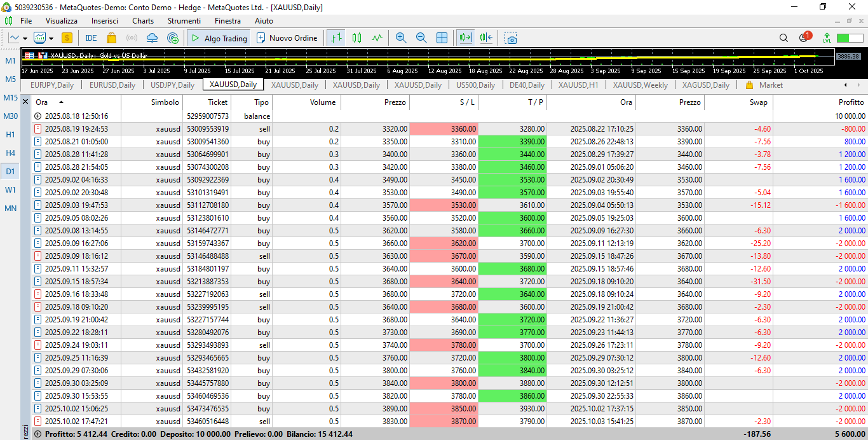Select the H4 timeframe button
Screen dimensions: 868x440
click(11, 153)
